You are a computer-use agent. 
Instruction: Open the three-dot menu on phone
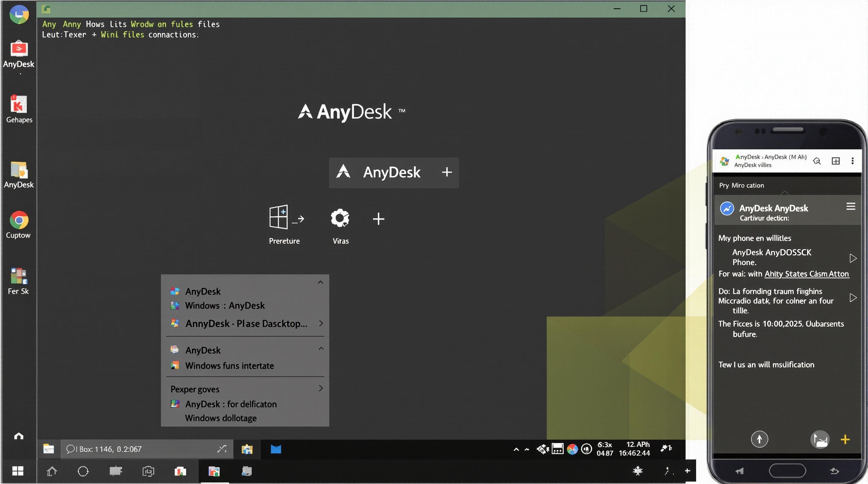pyautogui.click(x=853, y=161)
